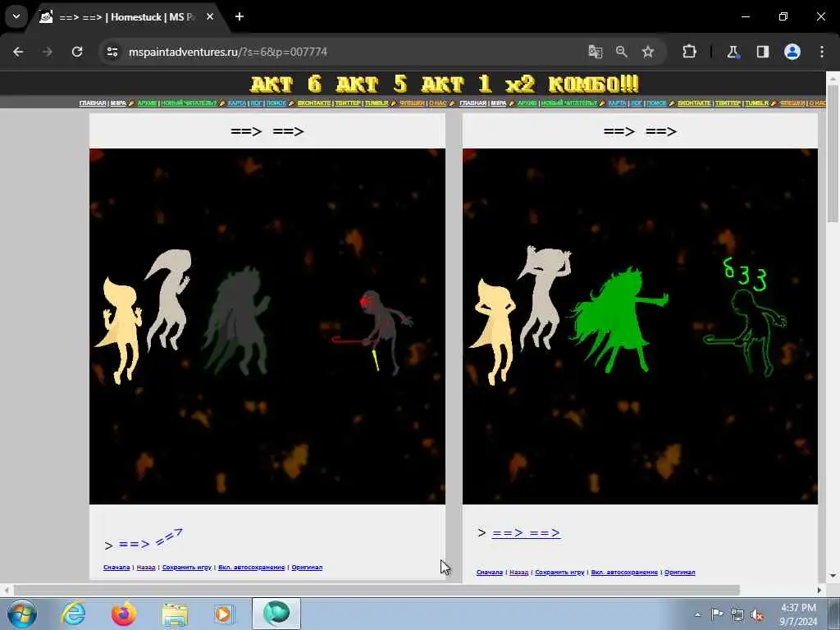840x630 pixels.
Task: Click the right ГЛАВНАЯ nav link
Action: (x=473, y=103)
